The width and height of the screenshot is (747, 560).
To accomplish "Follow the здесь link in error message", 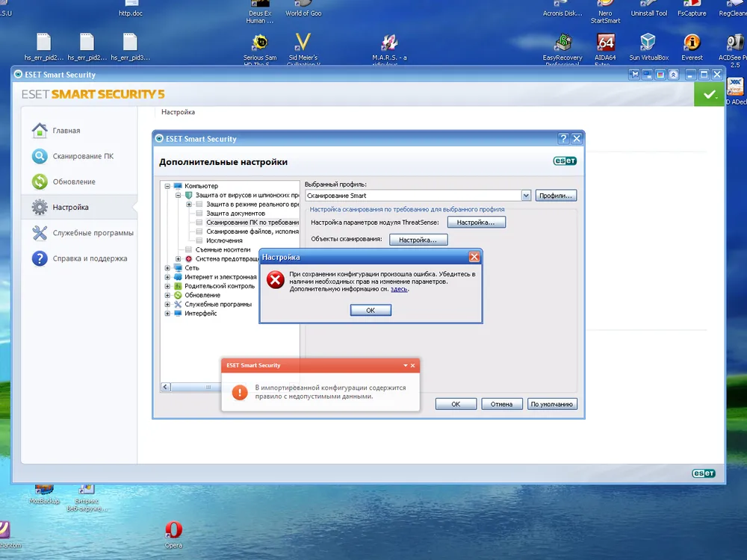I will pos(399,289).
